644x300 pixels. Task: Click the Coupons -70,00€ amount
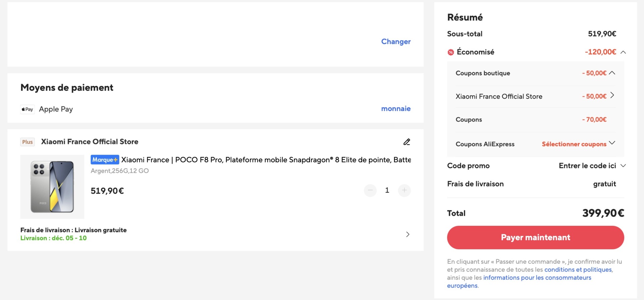coord(594,119)
